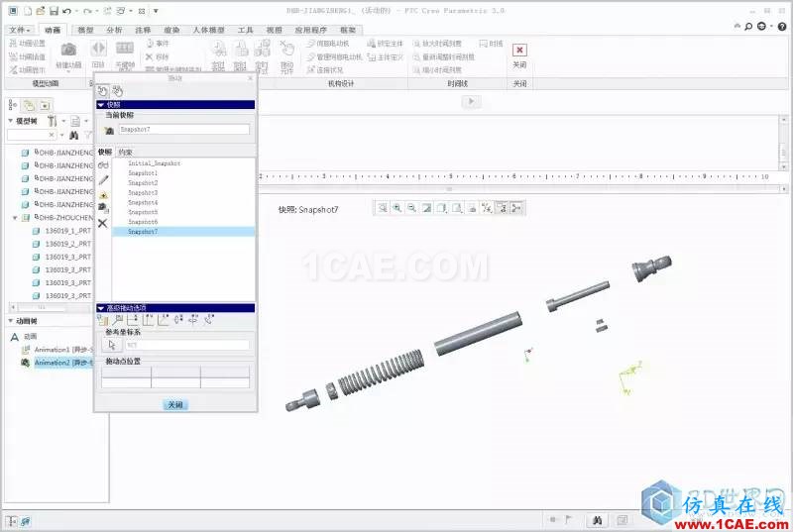Collapse the animation tree panel header arrow
Image resolution: width=793 pixels, height=532 pixels.
coord(10,321)
